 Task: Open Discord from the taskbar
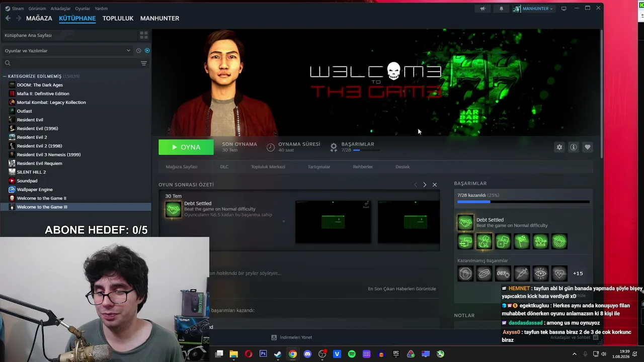[x=307, y=354]
